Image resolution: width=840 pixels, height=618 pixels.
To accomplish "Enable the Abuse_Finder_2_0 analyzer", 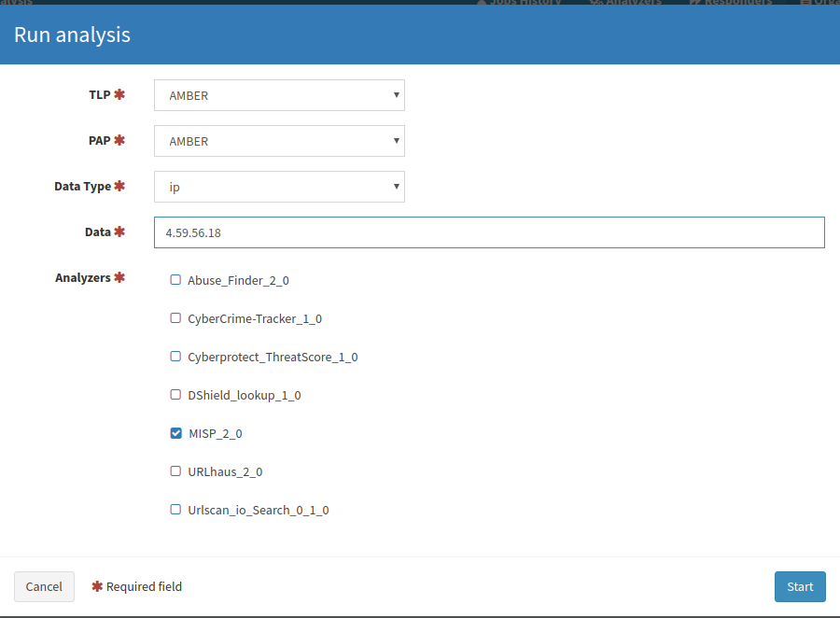I will pyautogui.click(x=175, y=279).
